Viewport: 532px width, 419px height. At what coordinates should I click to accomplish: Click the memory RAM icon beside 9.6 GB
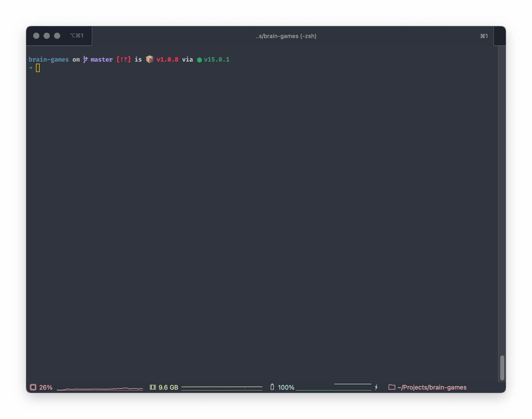[153, 387]
